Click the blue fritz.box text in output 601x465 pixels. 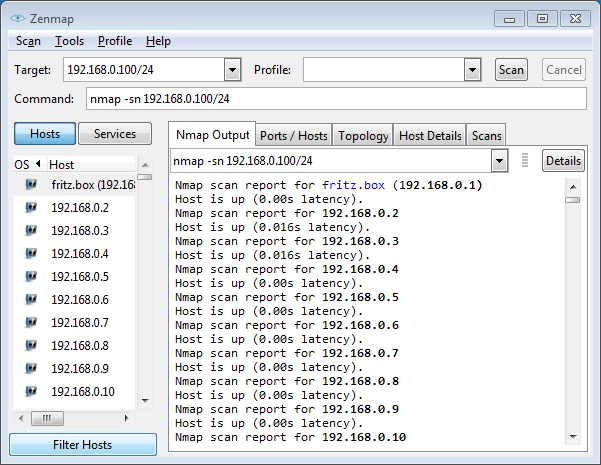[353, 185]
